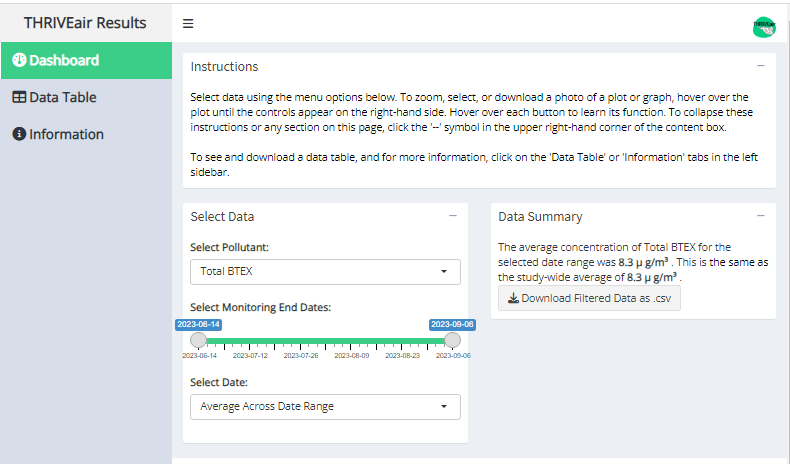Click the THRIVEair logo in the top-right corner
This screenshot has height=464, width=790.
click(764, 27)
